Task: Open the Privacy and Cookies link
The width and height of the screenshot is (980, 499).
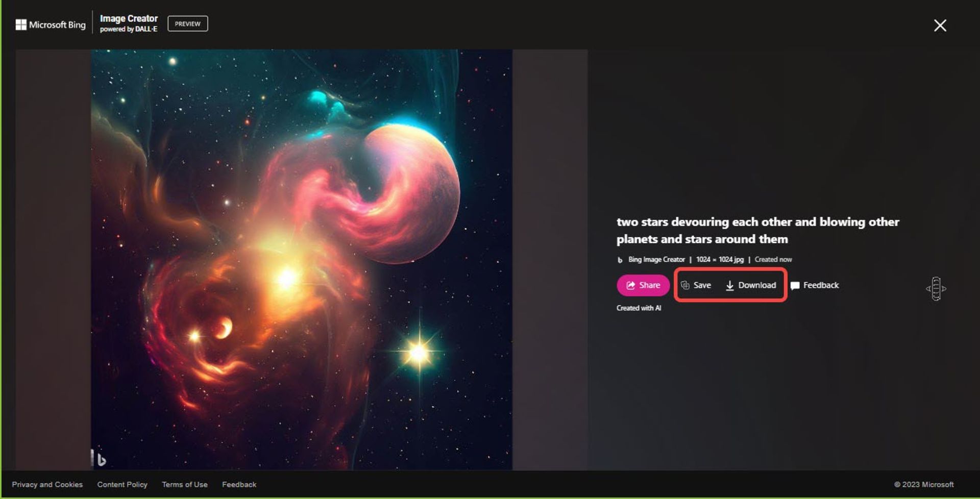Action: click(x=47, y=485)
